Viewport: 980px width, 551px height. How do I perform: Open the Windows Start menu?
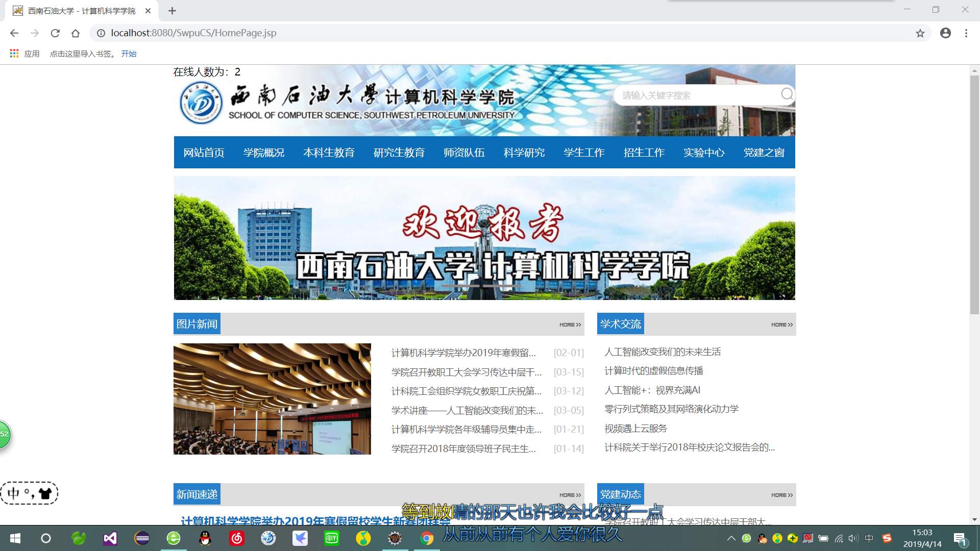pyautogui.click(x=15, y=538)
